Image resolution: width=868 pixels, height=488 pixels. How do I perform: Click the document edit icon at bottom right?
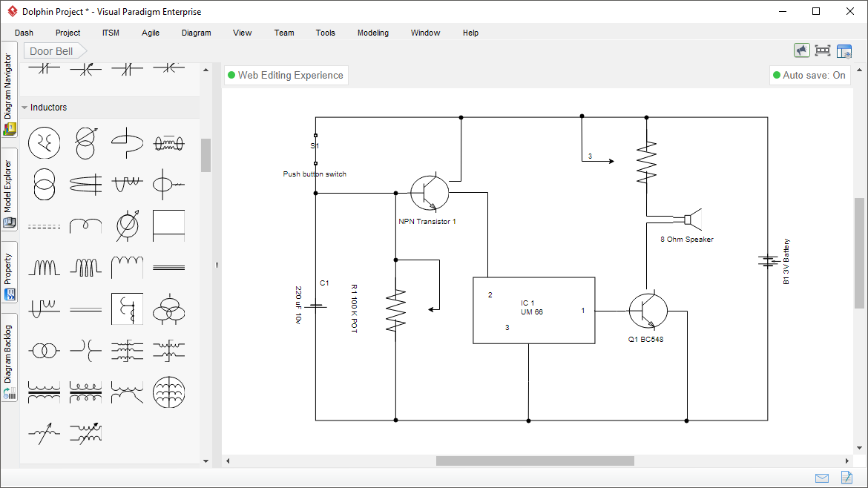(846, 478)
